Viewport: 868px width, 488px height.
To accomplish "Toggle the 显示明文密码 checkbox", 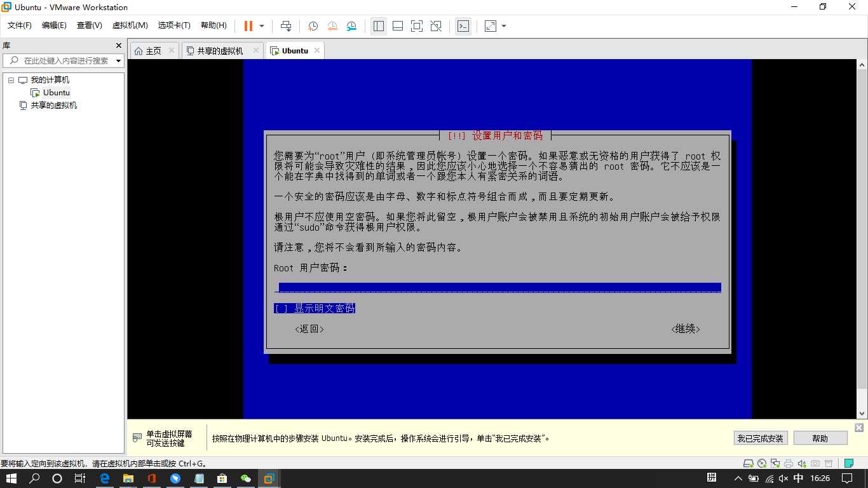I will (x=315, y=308).
